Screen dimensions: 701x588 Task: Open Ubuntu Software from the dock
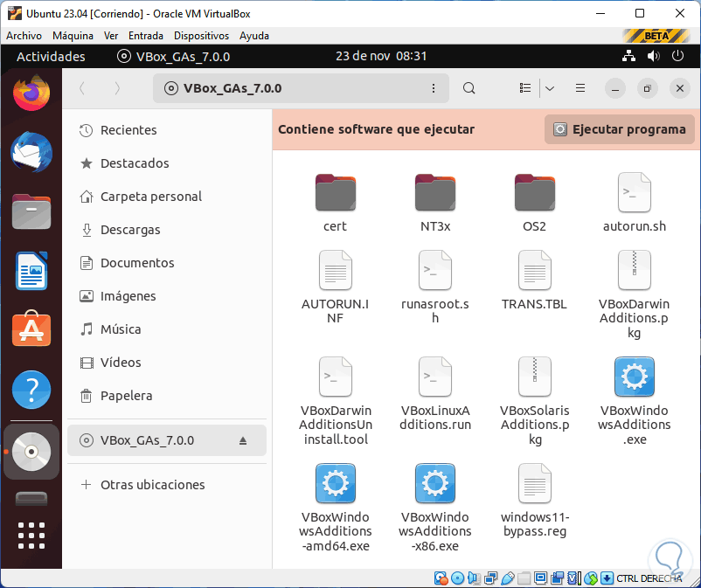(31, 329)
